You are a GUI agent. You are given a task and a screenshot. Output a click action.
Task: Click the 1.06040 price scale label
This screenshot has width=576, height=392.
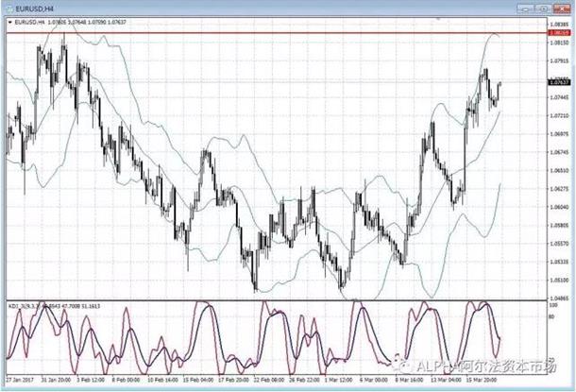coord(559,207)
